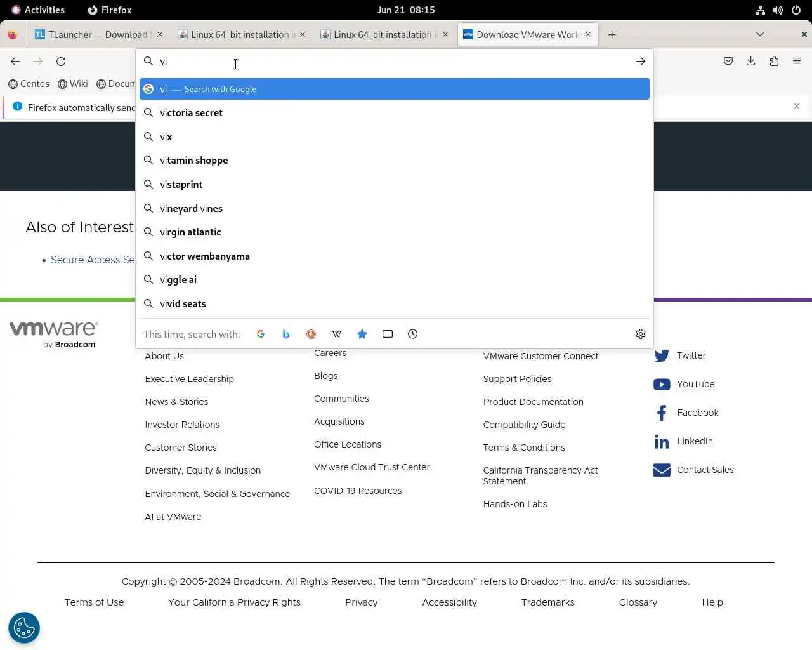Expand the list all tabs dropdown
812x650 pixels.
pos(760,34)
